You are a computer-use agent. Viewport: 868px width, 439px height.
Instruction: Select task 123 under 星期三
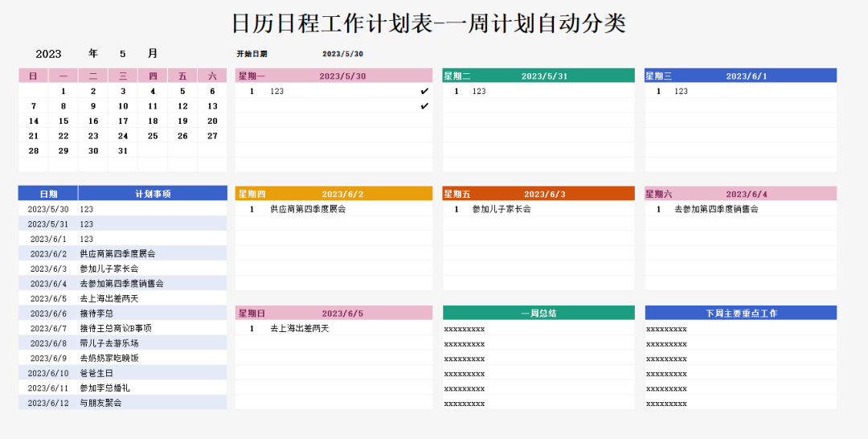[x=681, y=92]
